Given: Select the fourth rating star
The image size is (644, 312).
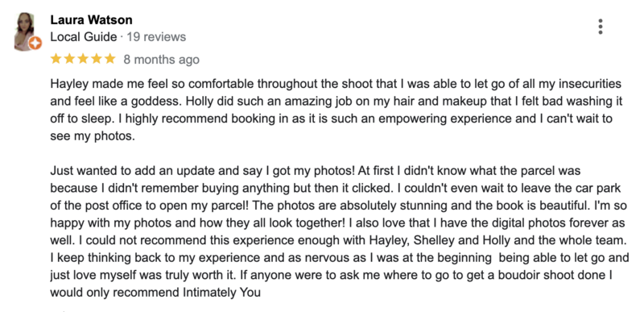Looking at the screenshot, I should tap(97, 59).
